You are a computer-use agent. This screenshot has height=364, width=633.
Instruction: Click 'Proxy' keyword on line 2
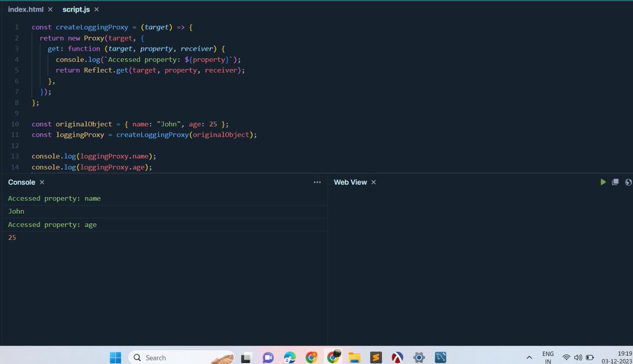94,38
